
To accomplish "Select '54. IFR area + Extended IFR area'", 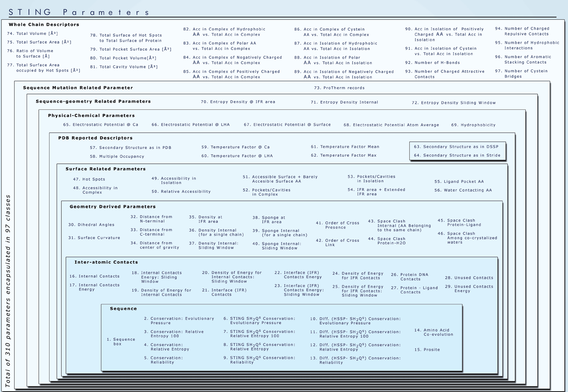I will pos(377,192).
